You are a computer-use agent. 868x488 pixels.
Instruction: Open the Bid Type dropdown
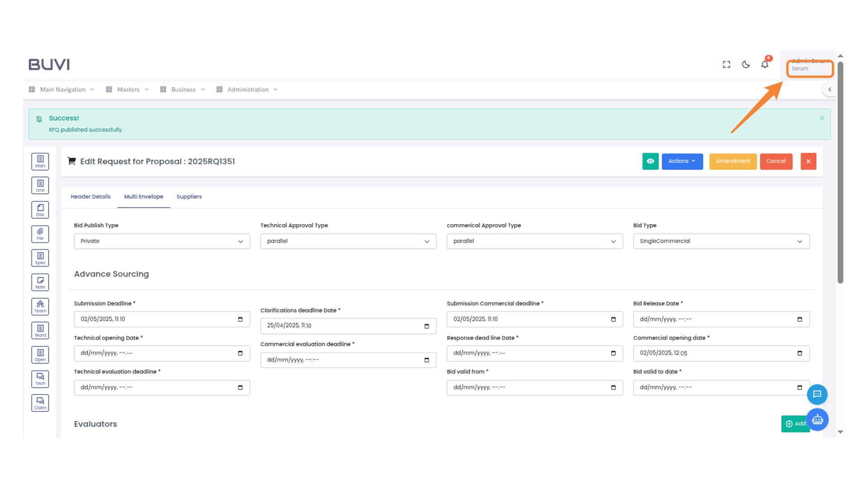tap(721, 241)
